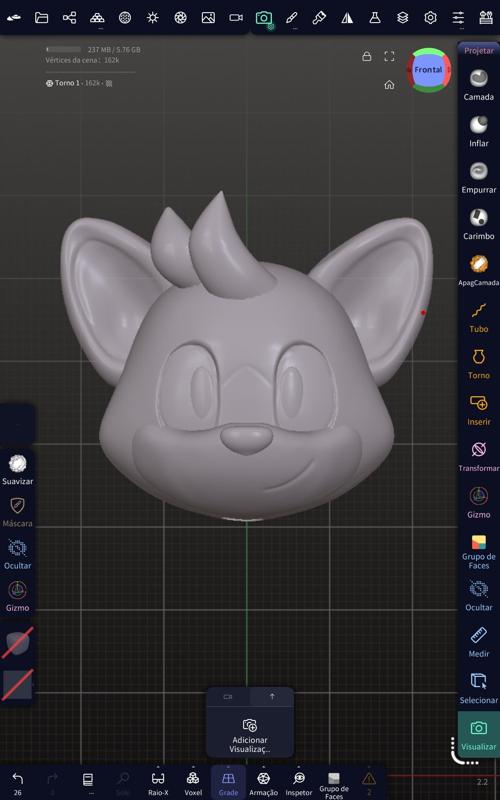Select the Medir tool
500x800 pixels.
pos(479,642)
